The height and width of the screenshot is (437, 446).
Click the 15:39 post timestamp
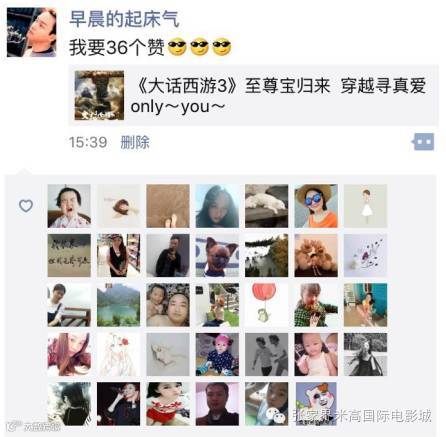(88, 142)
